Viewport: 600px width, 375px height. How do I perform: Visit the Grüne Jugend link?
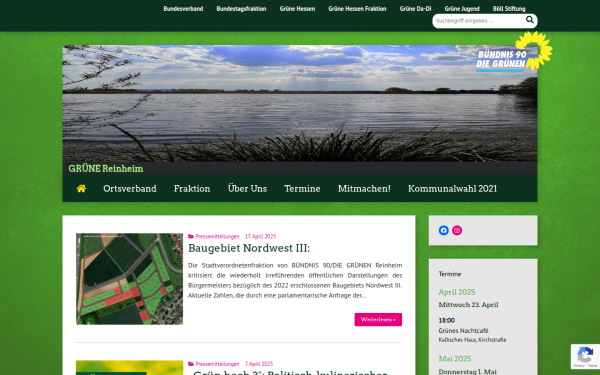click(462, 9)
